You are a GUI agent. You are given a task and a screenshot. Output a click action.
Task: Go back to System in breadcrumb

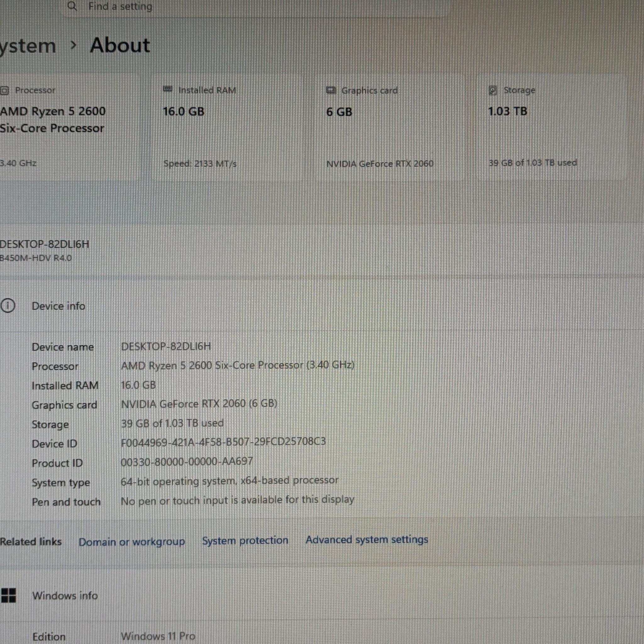[x=28, y=46]
